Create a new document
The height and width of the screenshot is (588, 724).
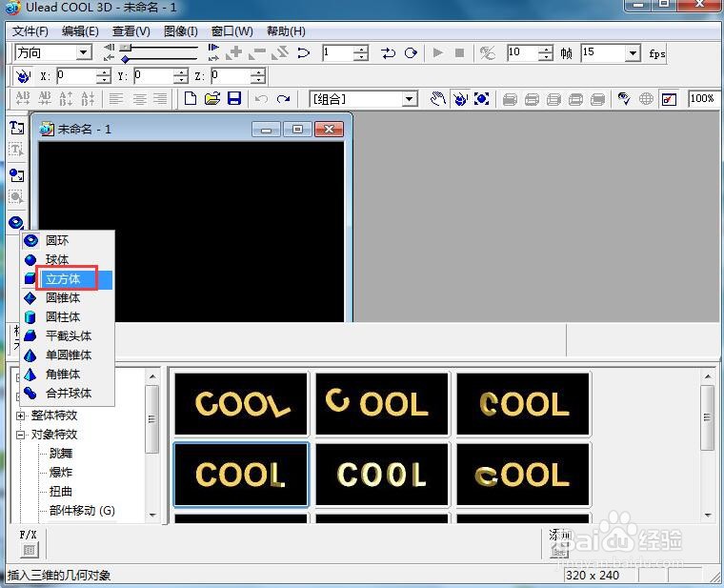191,98
